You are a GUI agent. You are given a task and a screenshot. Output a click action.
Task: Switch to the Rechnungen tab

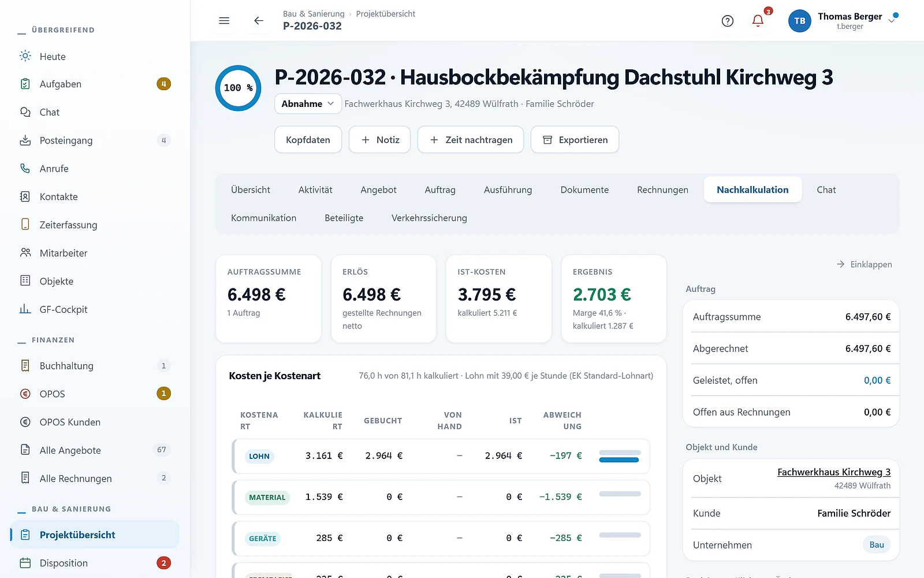(x=662, y=190)
